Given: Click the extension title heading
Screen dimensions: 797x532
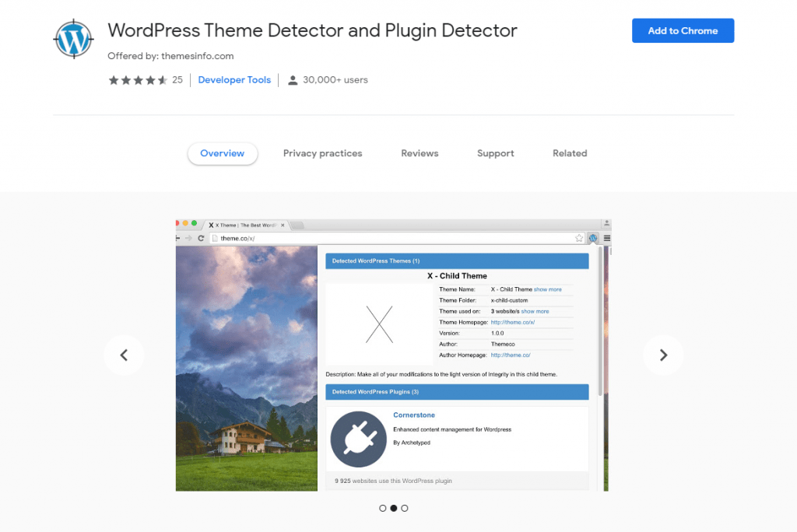Looking at the screenshot, I should point(312,30).
